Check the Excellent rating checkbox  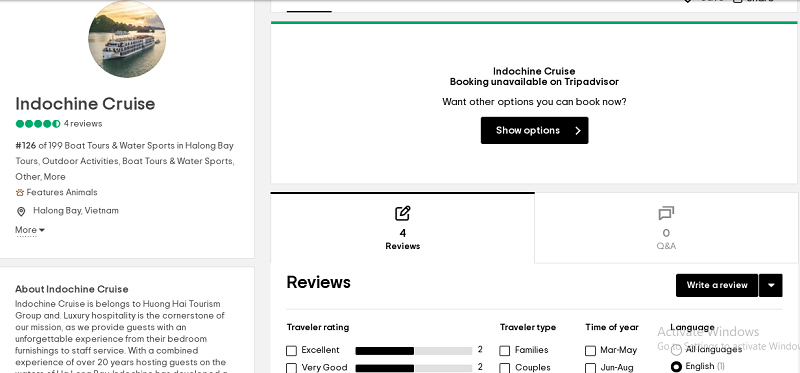click(x=291, y=351)
